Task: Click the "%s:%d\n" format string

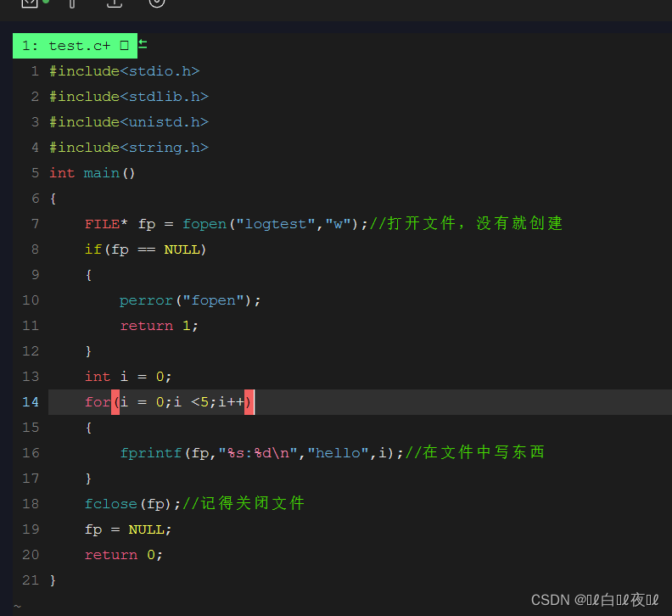Action: coord(259,453)
